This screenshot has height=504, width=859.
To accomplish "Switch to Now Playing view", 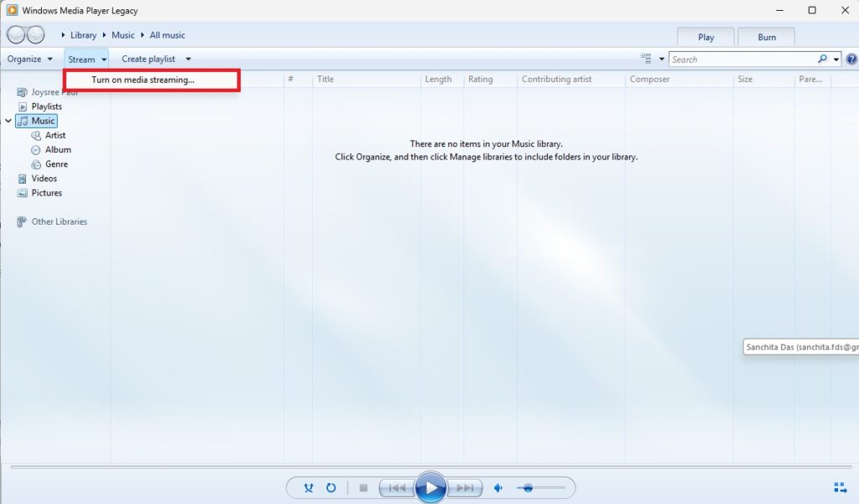I will tap(840, 486).
